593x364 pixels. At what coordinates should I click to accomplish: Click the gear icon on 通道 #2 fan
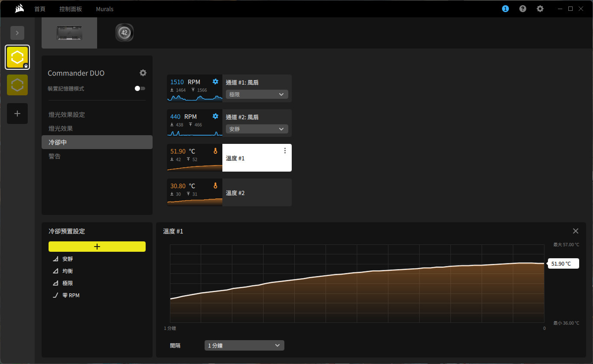coord(215,116)
